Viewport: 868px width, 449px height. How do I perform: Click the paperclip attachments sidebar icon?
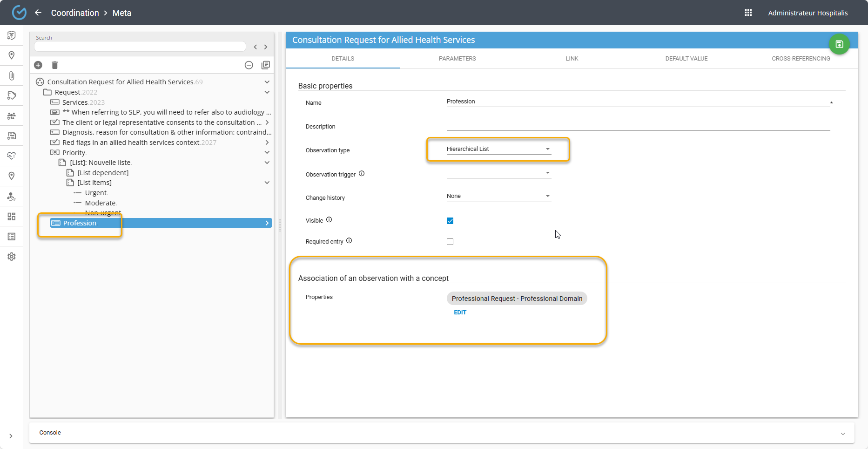pyautogui.click(x=12, y=75)
